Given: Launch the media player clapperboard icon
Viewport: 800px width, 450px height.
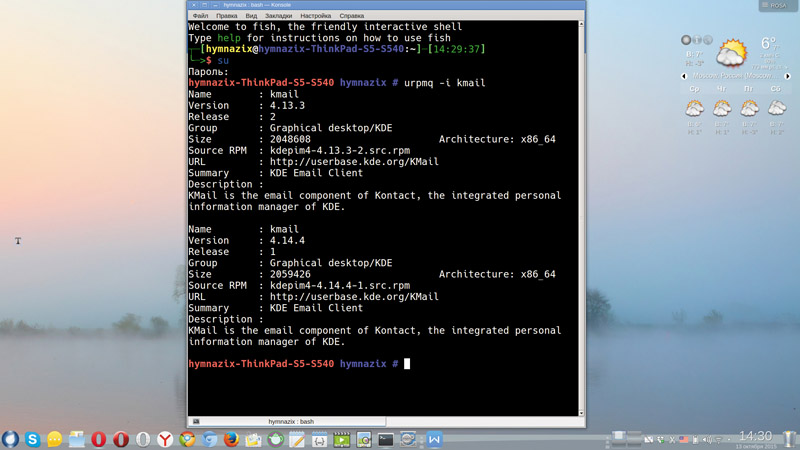Looking at the screenshot, I should pyautogui.click(x=341, y=439).
